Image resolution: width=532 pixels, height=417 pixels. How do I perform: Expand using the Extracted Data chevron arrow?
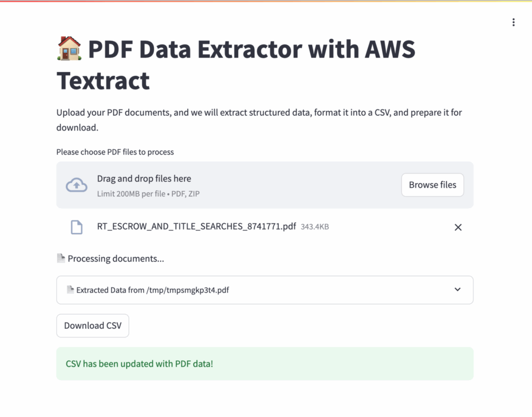[x=457, y=290]
